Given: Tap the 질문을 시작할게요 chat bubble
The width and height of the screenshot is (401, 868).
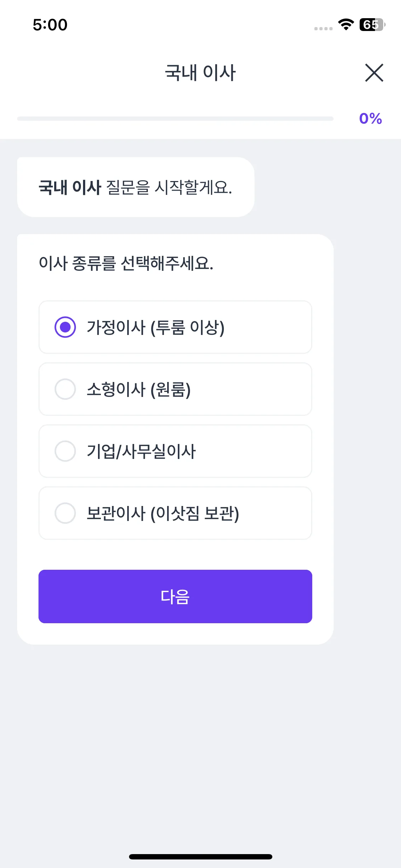Looking at the screenshot, I should point(135,187).
